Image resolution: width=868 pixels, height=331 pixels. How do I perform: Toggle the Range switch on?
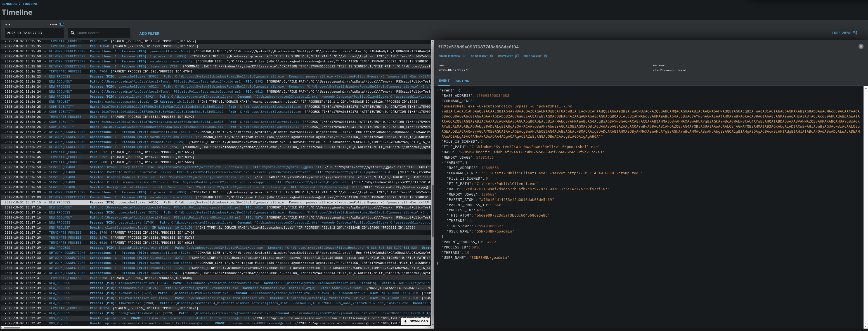coord(61,24)
